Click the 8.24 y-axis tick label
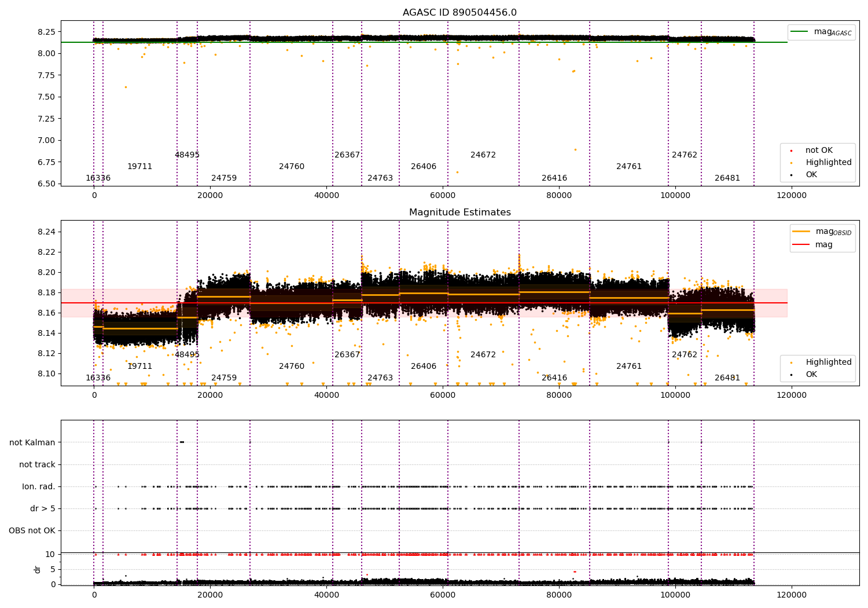Screen dimensions: 868x608 click(x=46, y=232)
